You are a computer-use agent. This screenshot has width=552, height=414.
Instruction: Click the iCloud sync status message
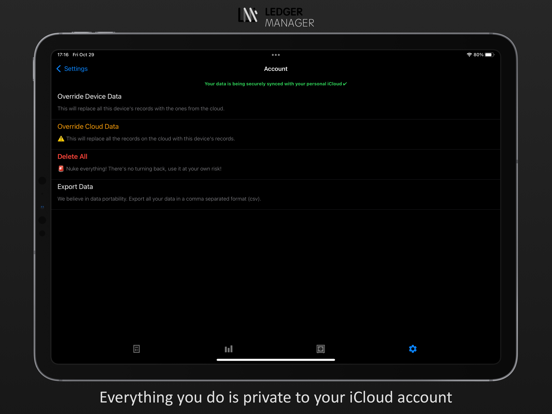click(276, 84)
